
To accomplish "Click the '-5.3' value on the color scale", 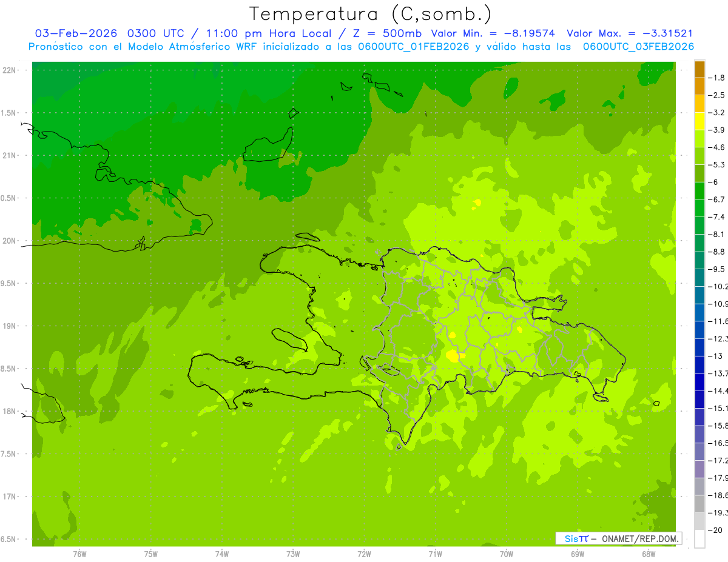I will 717,164.
